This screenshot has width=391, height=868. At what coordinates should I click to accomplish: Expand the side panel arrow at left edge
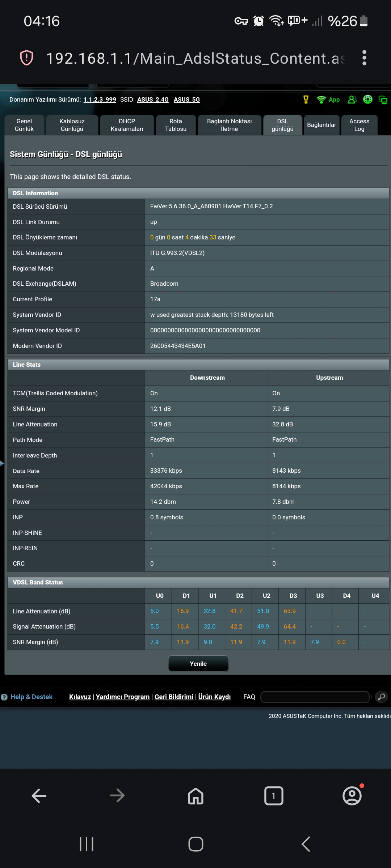click(x=2, y=463)
